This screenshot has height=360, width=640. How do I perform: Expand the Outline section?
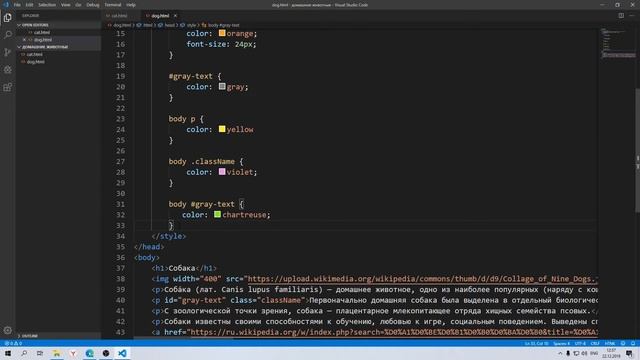tap(58, 336)
